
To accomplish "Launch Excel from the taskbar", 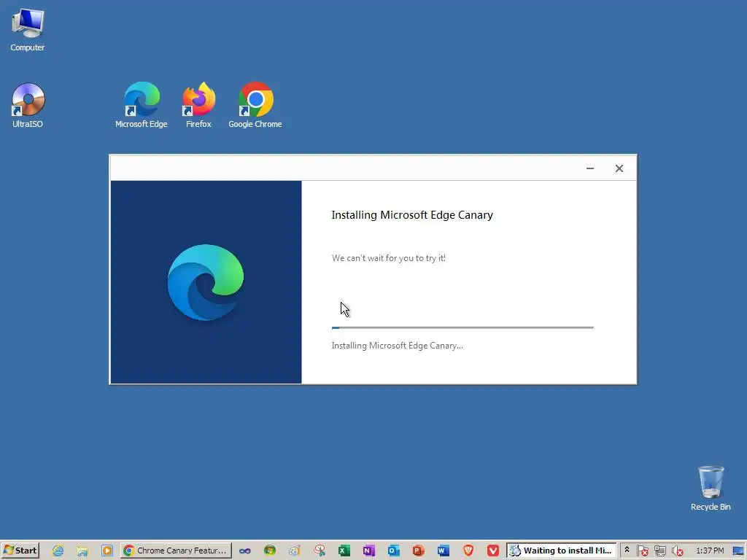I will [x=344, y=551].
